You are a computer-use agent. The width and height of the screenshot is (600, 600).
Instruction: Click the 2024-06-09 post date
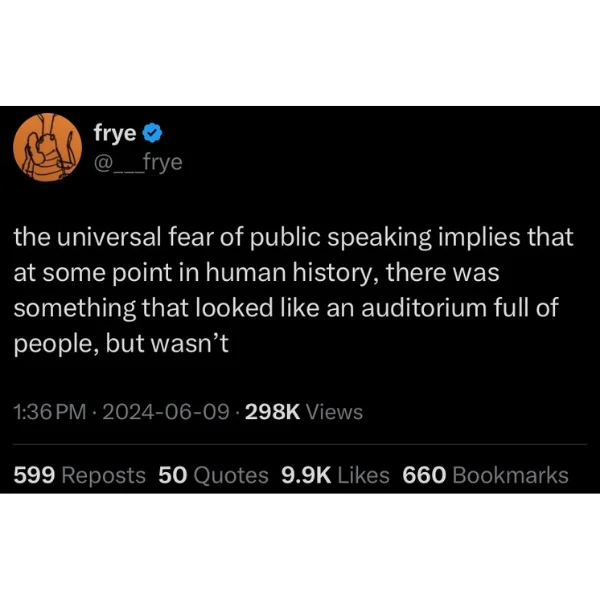point(166,412)
